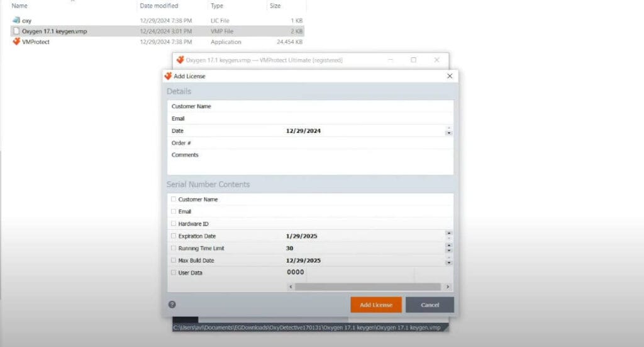The height and width of the screenshot is (347, 644).
Task: Increase the Expiration Date value
Action: (448, 233)
